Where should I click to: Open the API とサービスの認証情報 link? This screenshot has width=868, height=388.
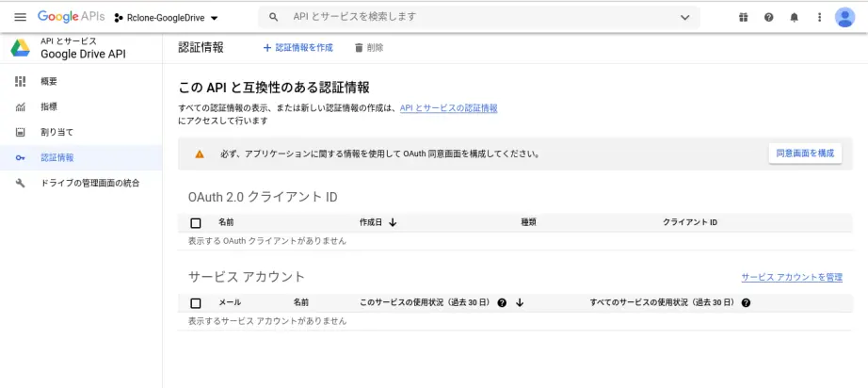(x=448, y=108)
